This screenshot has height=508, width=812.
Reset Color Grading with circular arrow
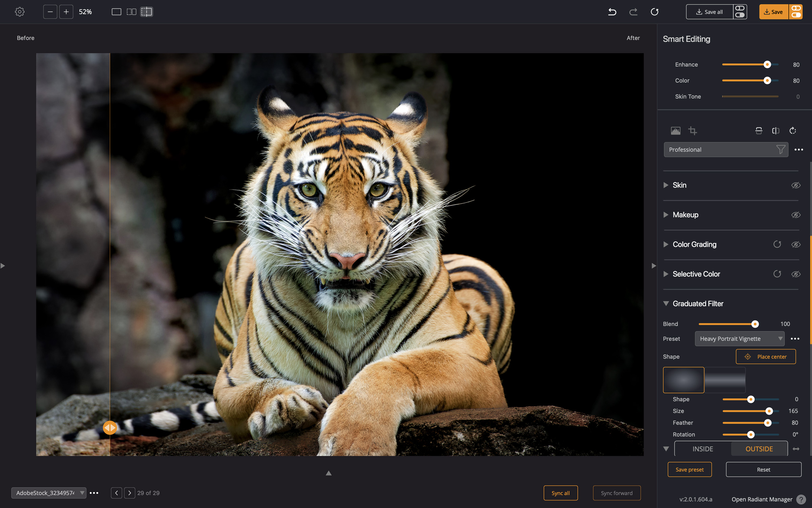coord(777,244)
